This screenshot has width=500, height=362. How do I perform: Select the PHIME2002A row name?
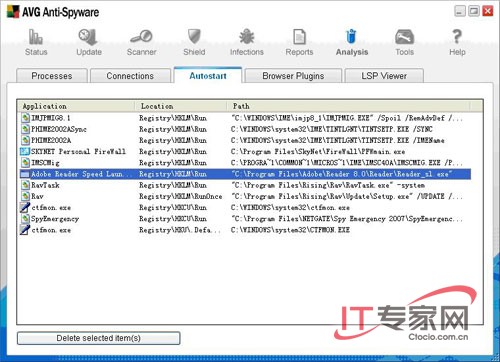51,140
